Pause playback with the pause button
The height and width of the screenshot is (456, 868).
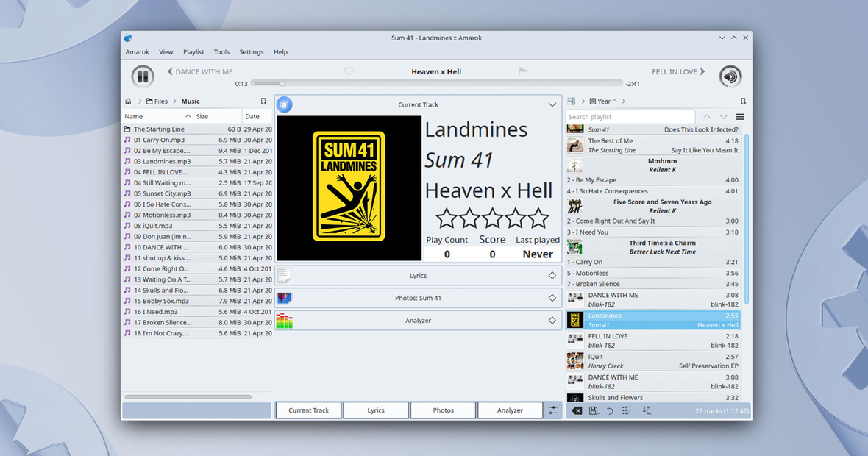pos(142,76)
